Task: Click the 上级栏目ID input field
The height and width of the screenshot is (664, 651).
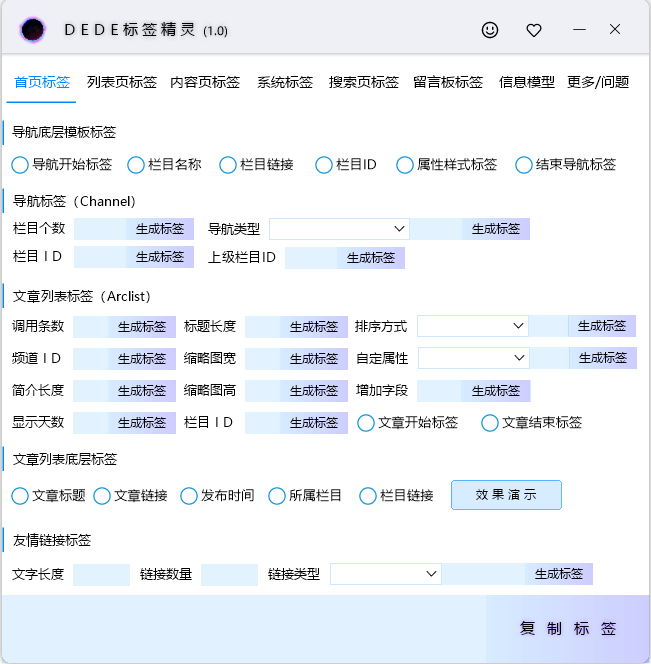Action: (x=311, y=258)
